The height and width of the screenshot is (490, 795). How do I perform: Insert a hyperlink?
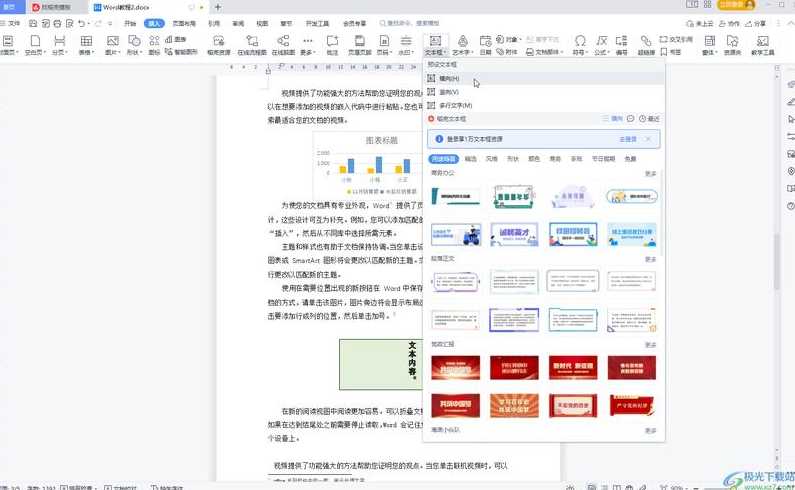[645, 45]
